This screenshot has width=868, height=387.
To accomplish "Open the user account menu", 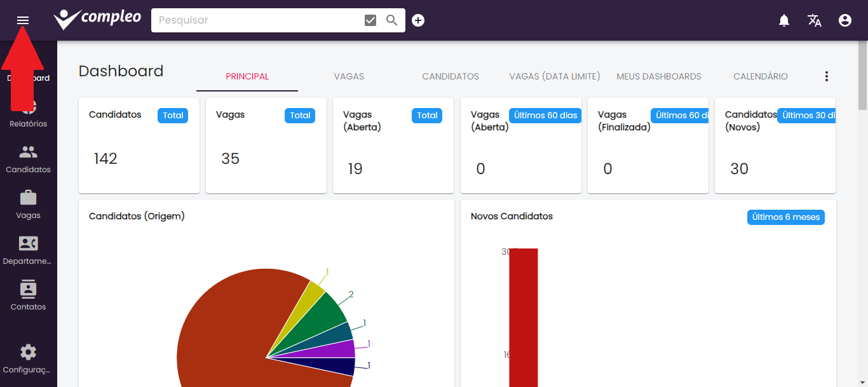I will [x=845, y=20].
